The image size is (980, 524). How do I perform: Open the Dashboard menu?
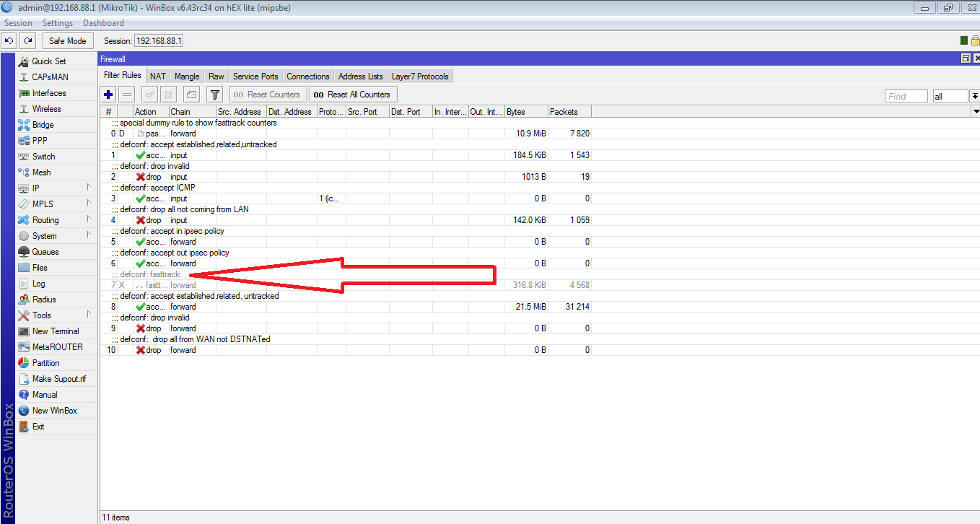(103, 23)
